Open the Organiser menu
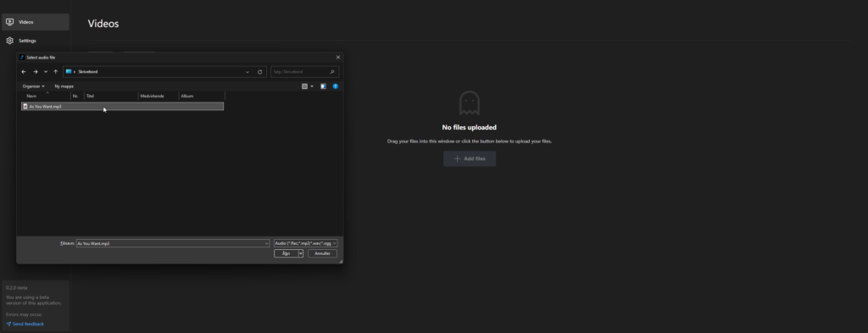This screenshot has height=333, width=868. click(x=33, y=86)
